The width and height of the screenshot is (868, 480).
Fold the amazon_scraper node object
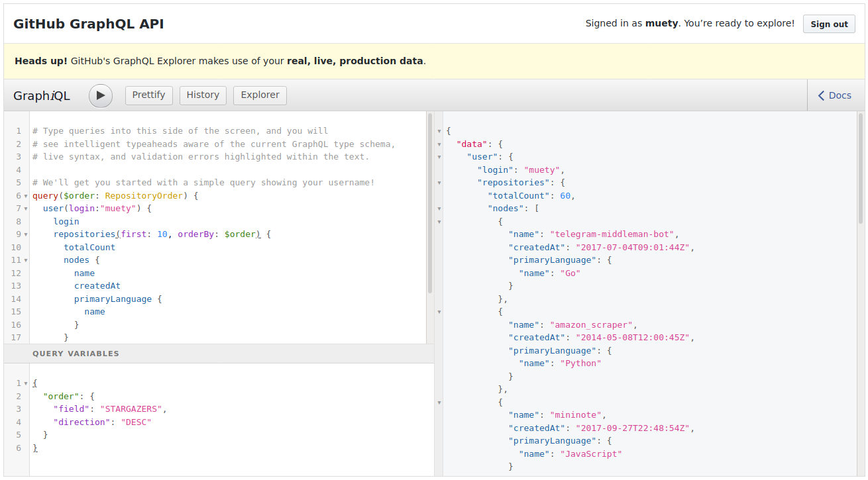[x=439, y=312]
